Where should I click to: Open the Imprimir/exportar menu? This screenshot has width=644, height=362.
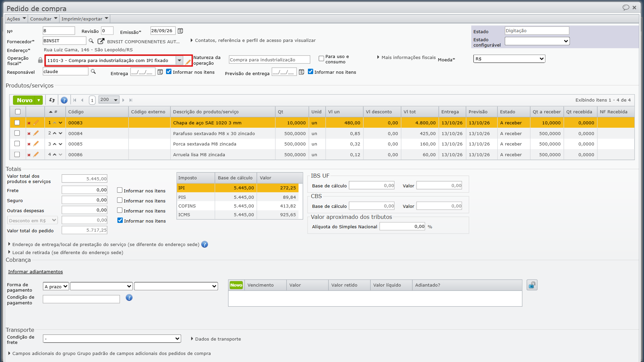click(85, 19)
